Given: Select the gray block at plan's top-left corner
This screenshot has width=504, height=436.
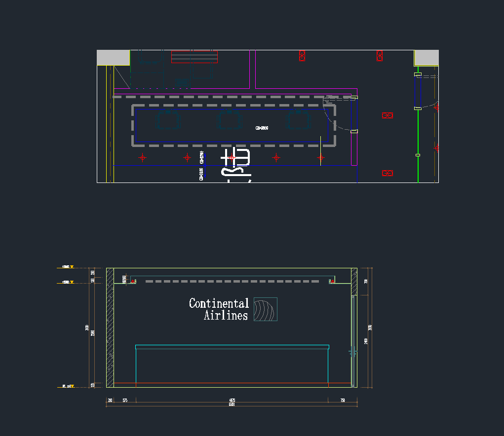Looking at the screenshot, I should tap(113, 57).
